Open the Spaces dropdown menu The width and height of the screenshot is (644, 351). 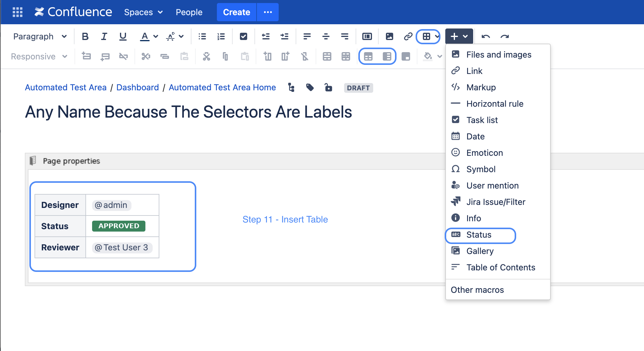[x=143, y=12]
